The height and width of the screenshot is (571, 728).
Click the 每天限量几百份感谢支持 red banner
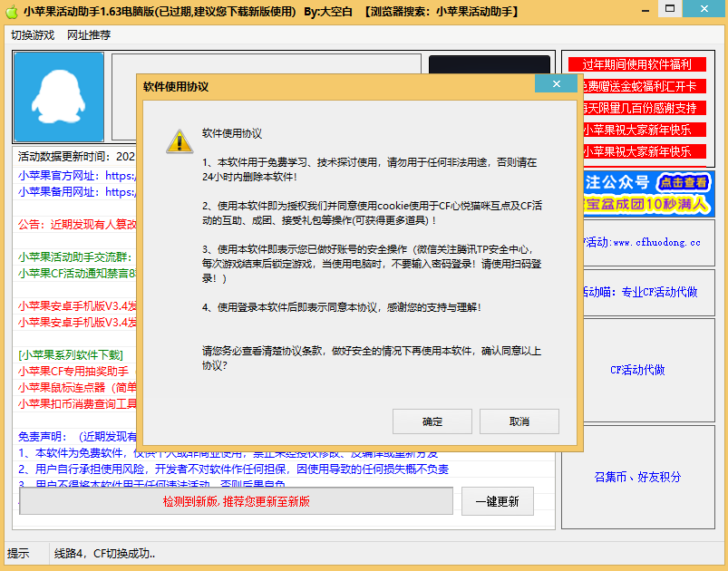click(x=644, y=108)
